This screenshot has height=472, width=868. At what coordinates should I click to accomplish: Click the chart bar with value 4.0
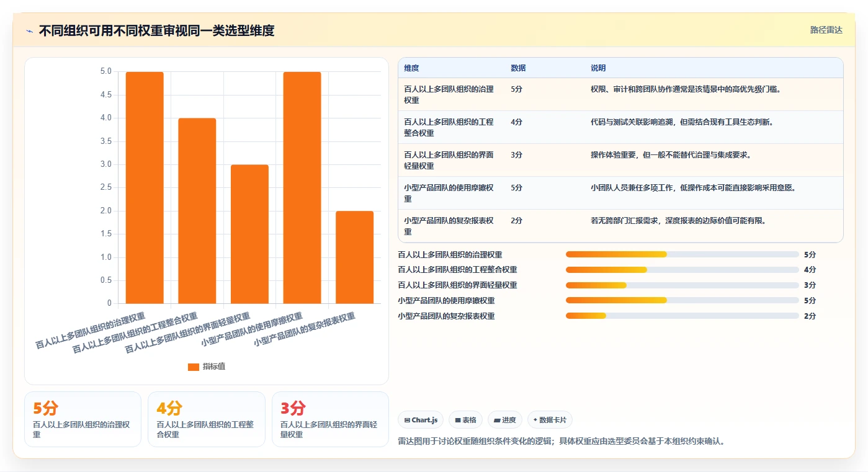coord(197,211)
